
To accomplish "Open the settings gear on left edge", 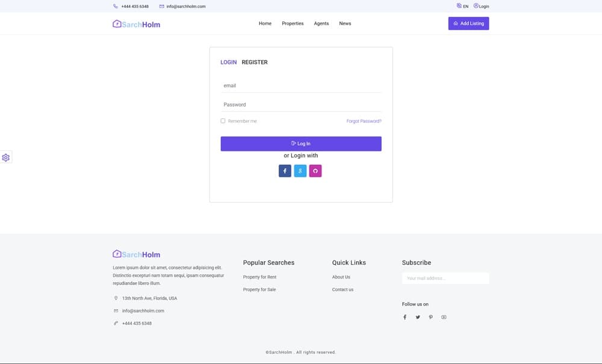I will (6, 158).
